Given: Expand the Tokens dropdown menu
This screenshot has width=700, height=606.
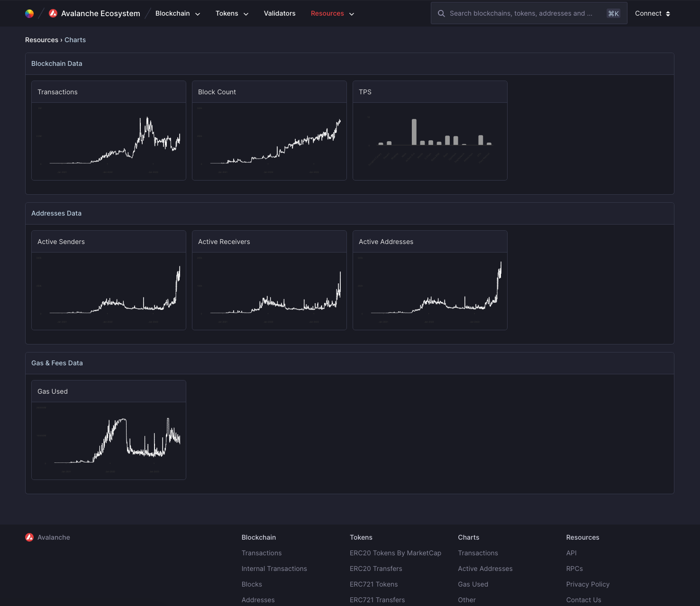Looking at the screenshot, I should pos(232,13).
